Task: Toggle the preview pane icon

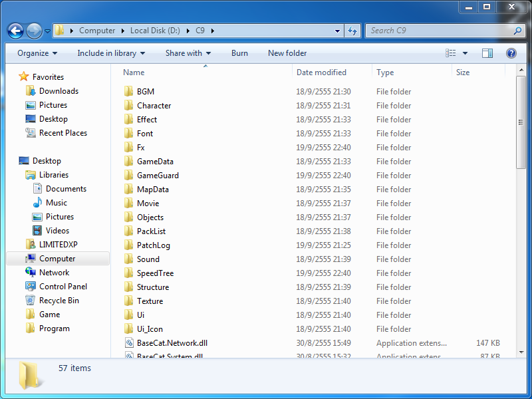Action: click(487, 53)
